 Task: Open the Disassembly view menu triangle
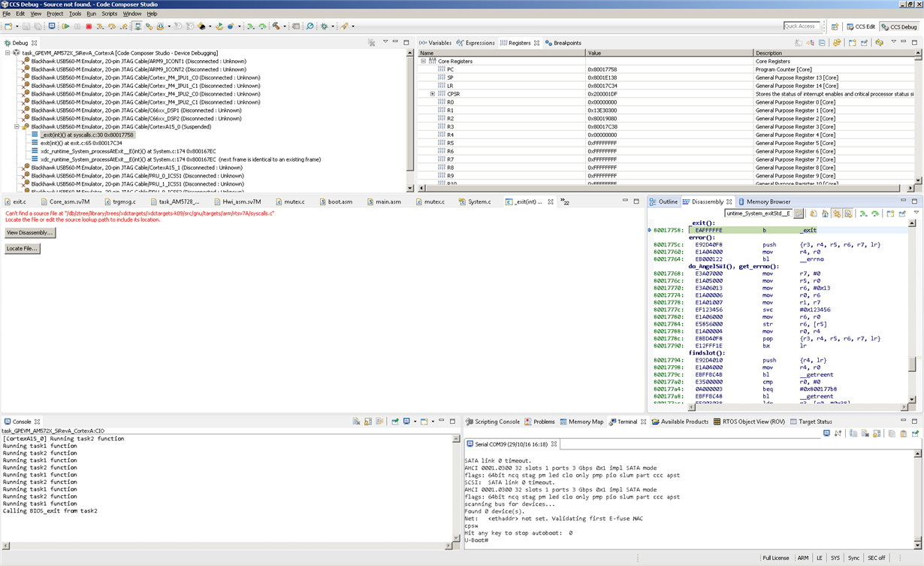pyautogui.click(x=916, y=213)
